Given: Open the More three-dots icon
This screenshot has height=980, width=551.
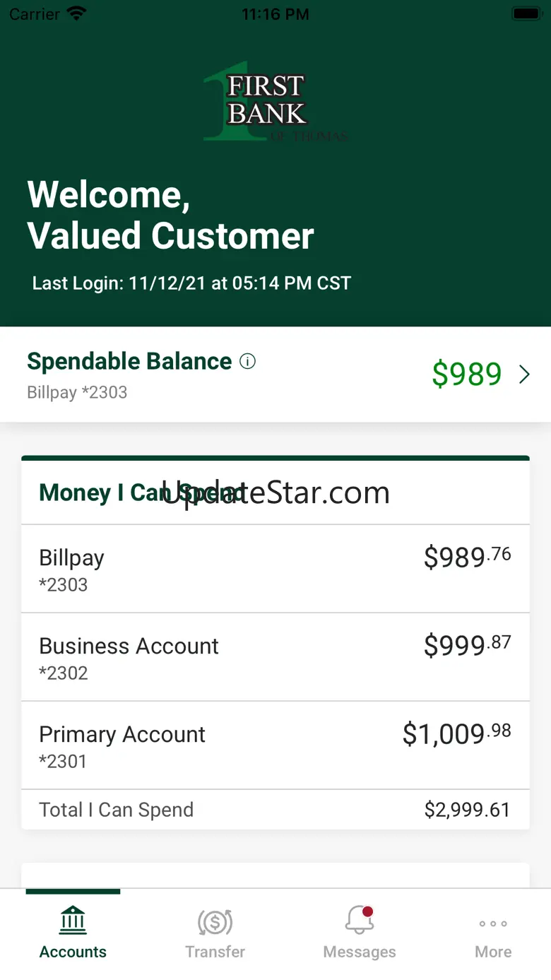Looking at the screenshot, I should 493,923.
